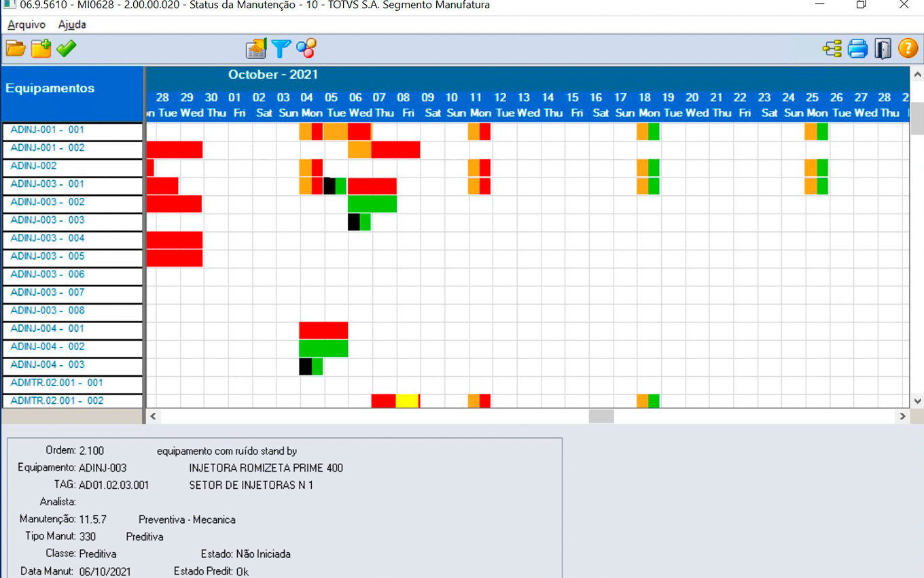
Task: Open help with orange question mark
Action: click(x=908, y=48)
